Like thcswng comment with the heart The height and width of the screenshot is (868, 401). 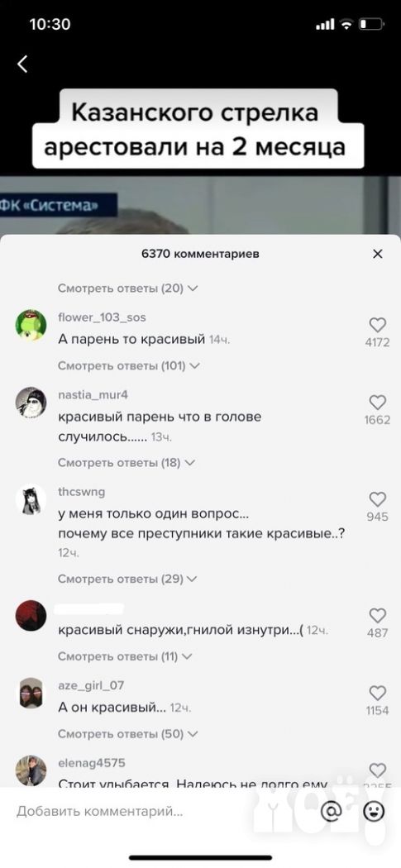(378, 499)
